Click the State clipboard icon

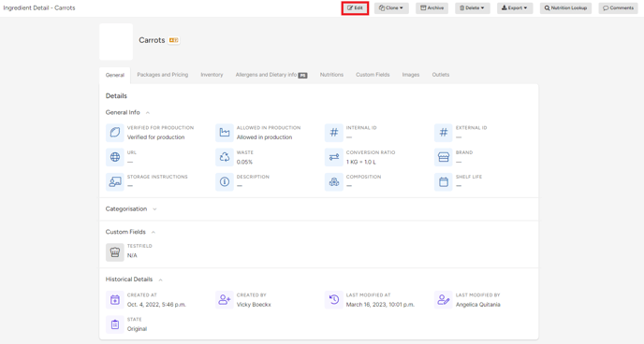pos(115,324)
